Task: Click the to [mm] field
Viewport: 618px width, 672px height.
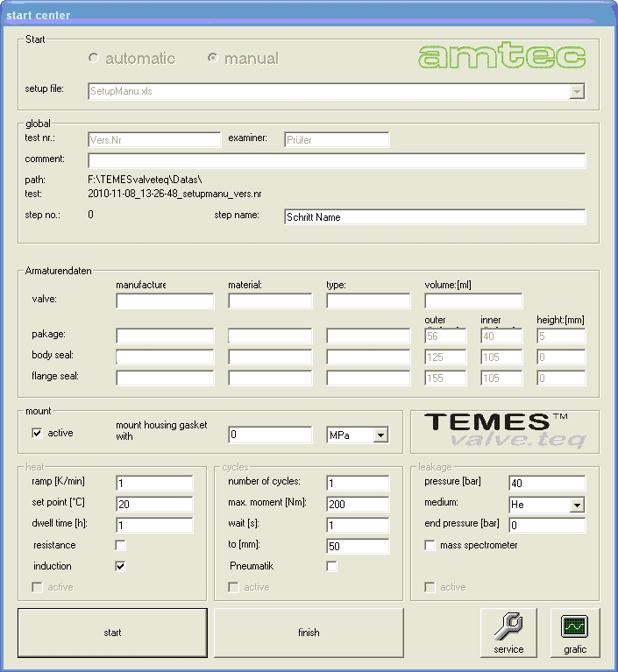Action: click(x=358, y=546)
